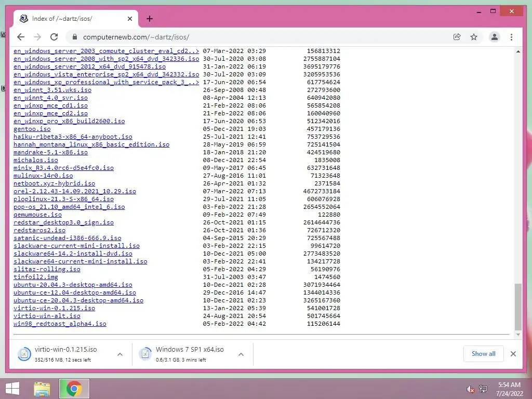This screenshot has width=532, height=399.
Task: Click the forward navigation arrow
Action: coord(37,37)
